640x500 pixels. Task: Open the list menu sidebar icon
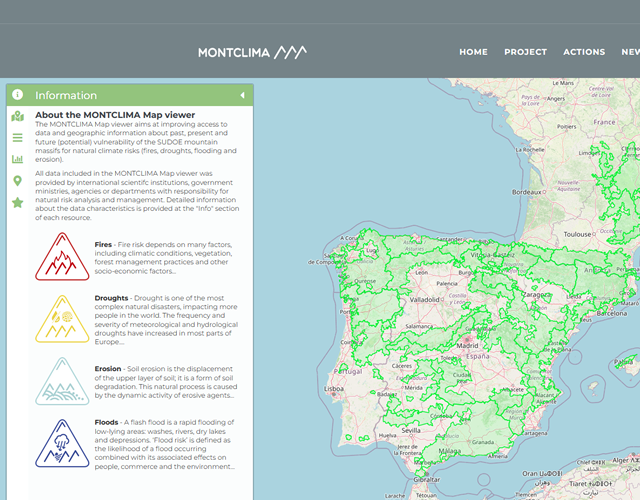coord(18,138)
